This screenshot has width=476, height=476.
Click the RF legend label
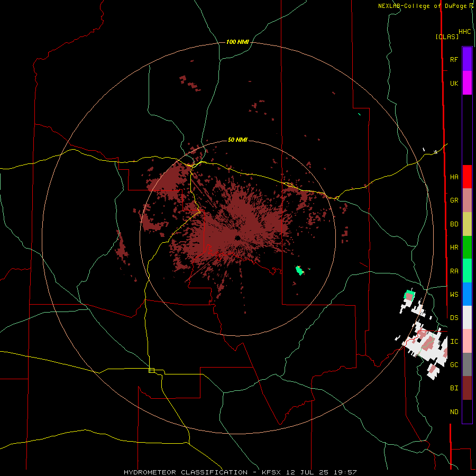coord(454,59)
